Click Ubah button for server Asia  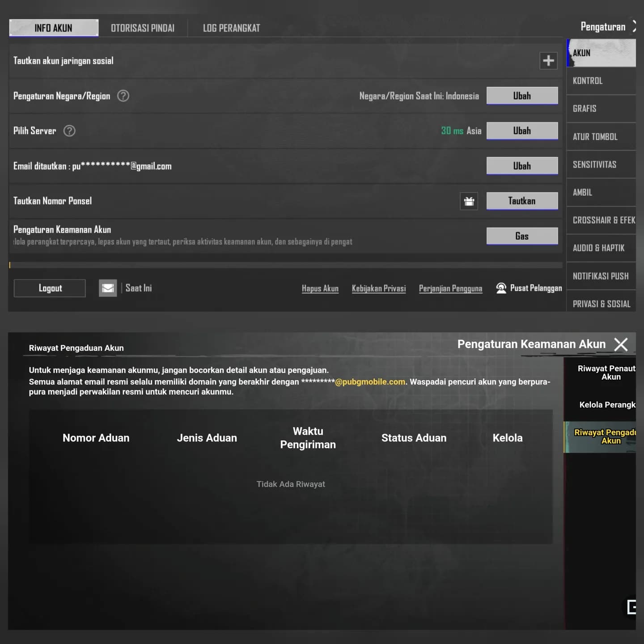click(522, 131)
